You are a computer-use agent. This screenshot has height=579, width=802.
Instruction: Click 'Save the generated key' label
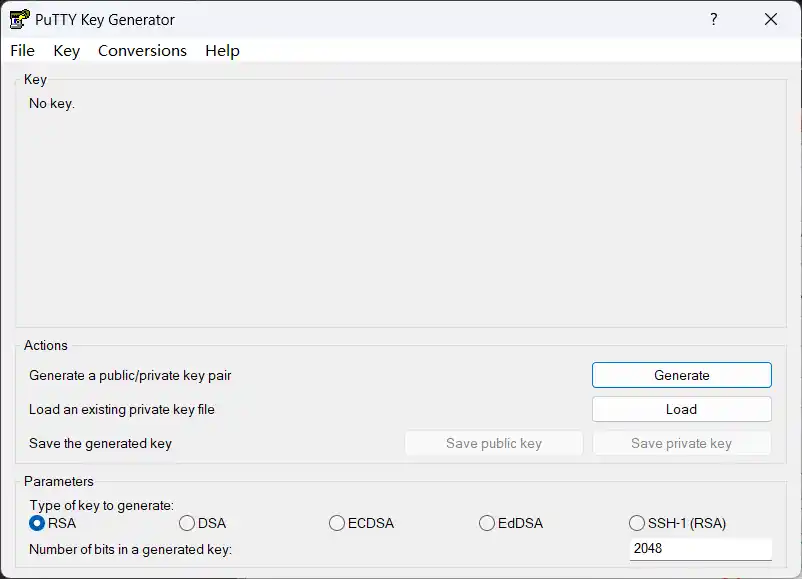(x=100, y=443)
